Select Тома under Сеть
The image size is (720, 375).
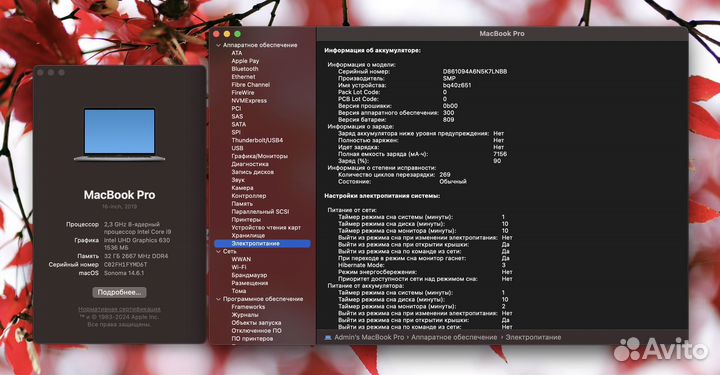point(238,291)
